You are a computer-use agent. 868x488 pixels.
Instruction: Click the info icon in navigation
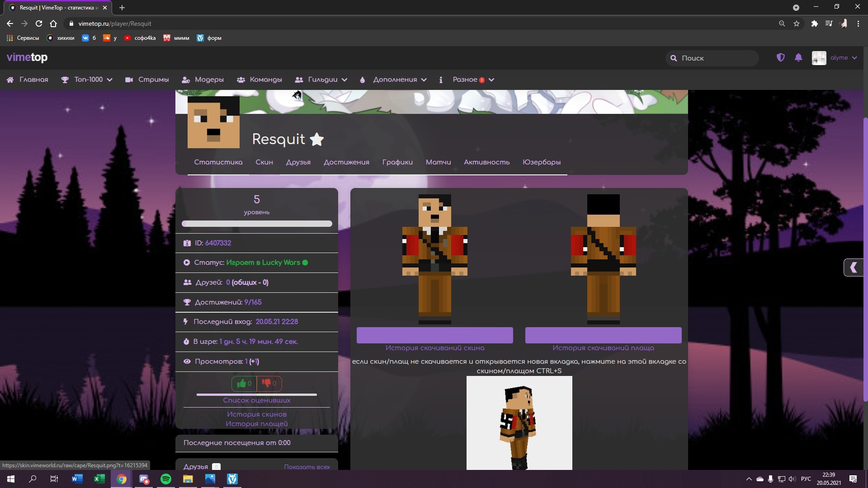pyautogui.click(x=441, y=80)
